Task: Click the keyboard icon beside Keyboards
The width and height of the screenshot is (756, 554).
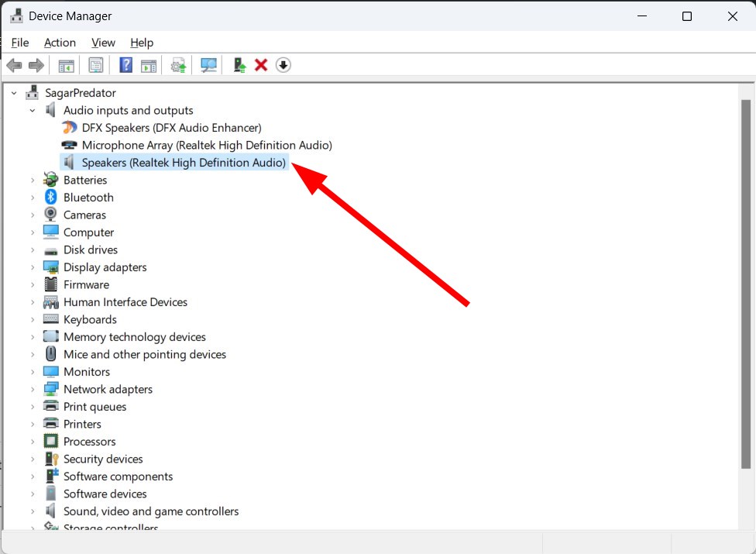Action: (50, 318)
